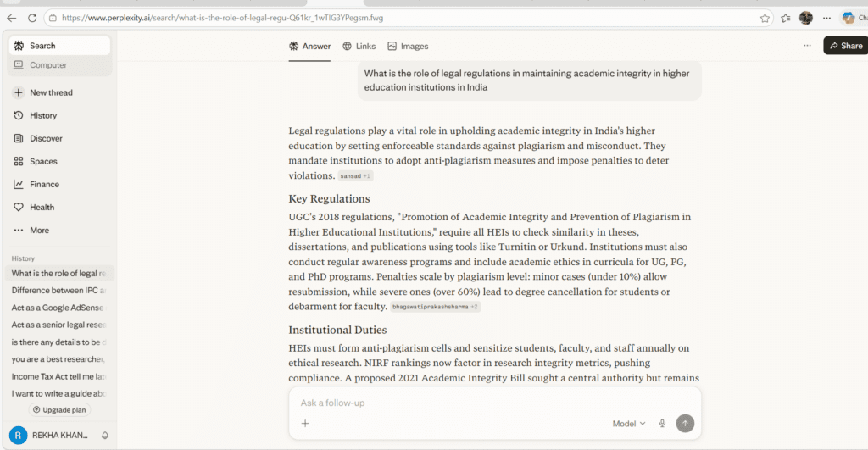Click the Upgrade plan button
Viewport: 868px width, 450px height.
(58, 410)
